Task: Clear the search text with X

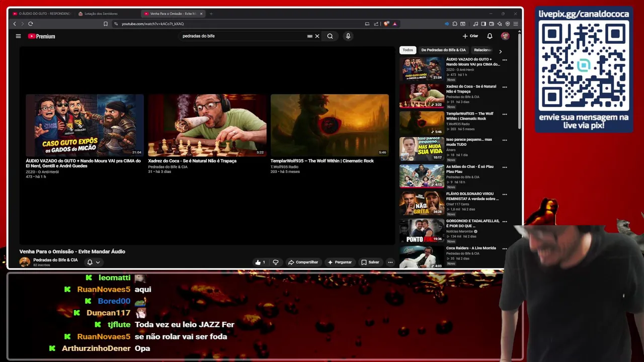Action: 317,36
